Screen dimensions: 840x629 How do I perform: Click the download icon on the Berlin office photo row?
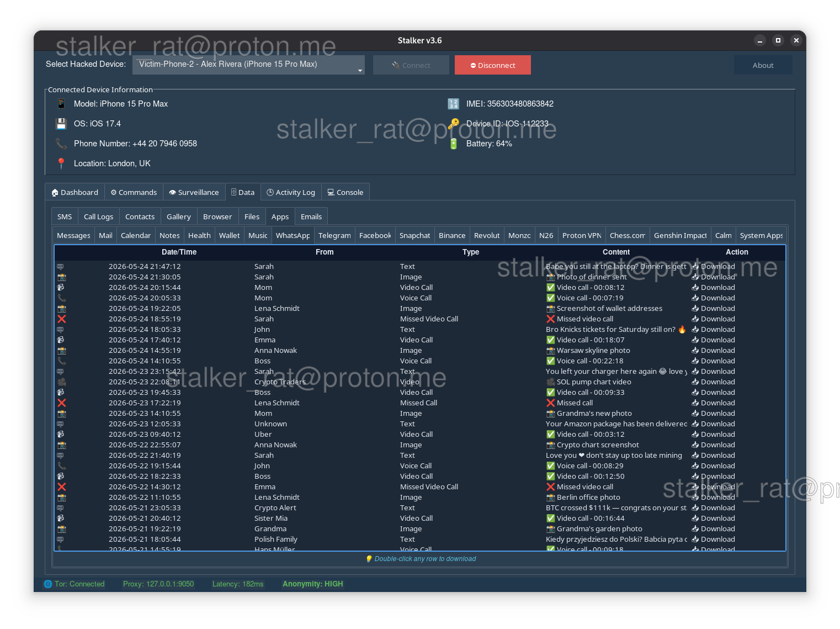(x=695, y=497)
